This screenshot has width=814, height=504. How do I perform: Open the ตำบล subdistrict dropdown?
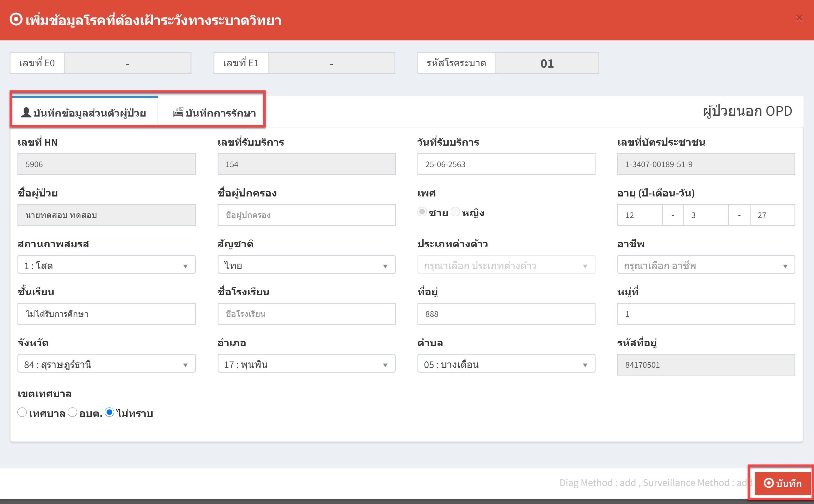[x=506, y=363]
